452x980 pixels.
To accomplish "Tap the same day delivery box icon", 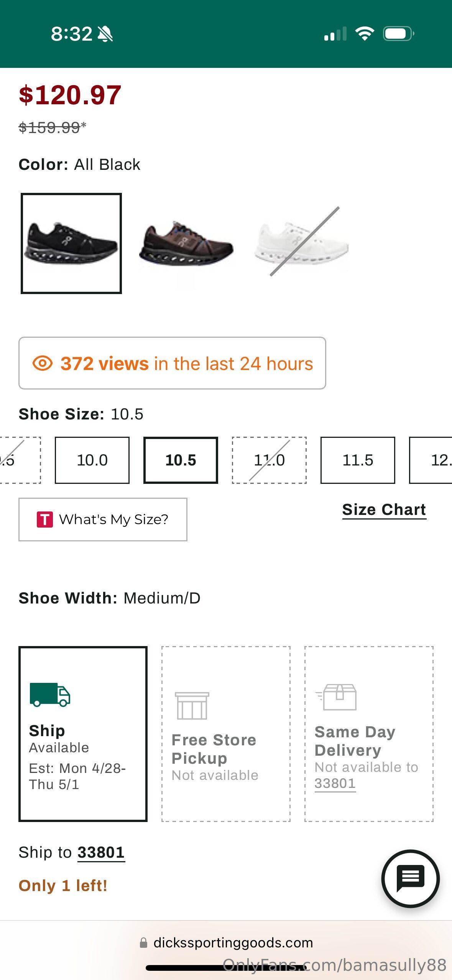I will tap(337, 697).
